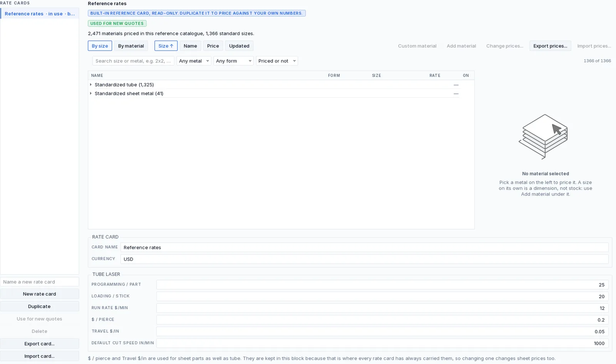
Task: Click the Delete card button
Action: [39, 331]
